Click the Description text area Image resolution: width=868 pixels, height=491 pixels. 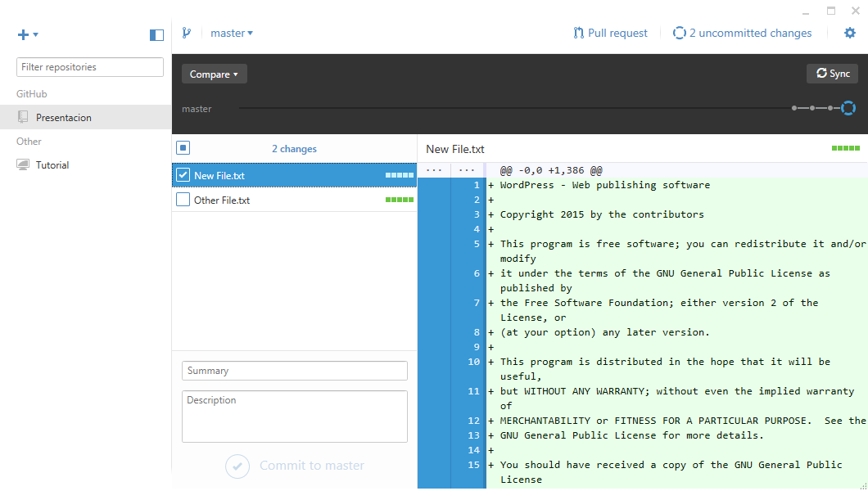point(295,417)
